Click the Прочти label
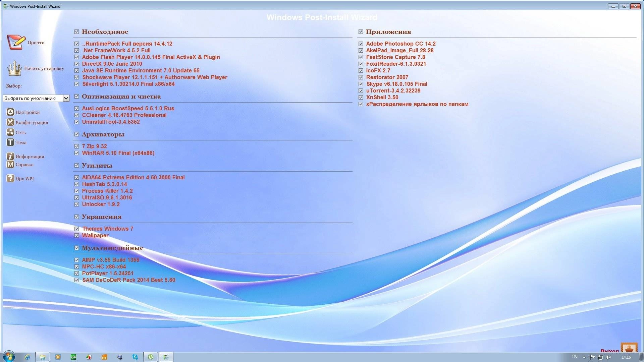644x362 pixels. [x=36, y=43]
